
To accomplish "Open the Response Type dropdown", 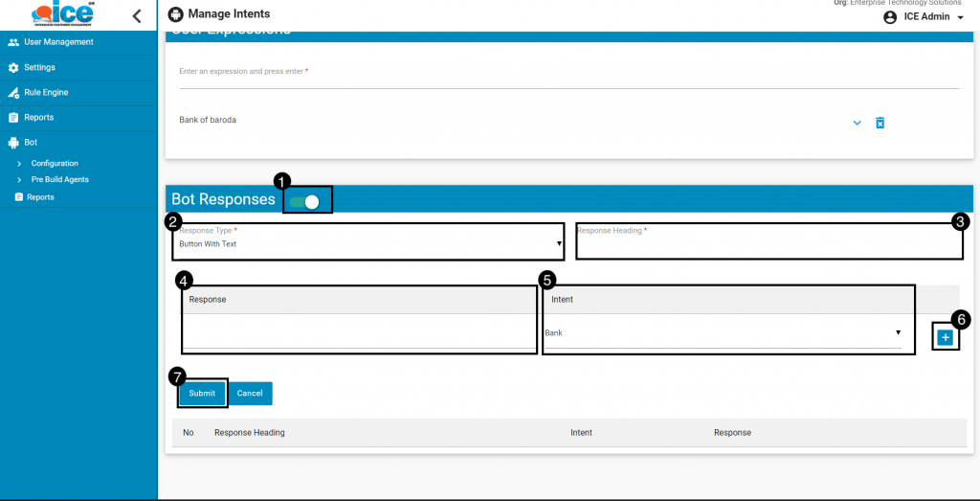I will pyautogui.click(x=367, y=244).
